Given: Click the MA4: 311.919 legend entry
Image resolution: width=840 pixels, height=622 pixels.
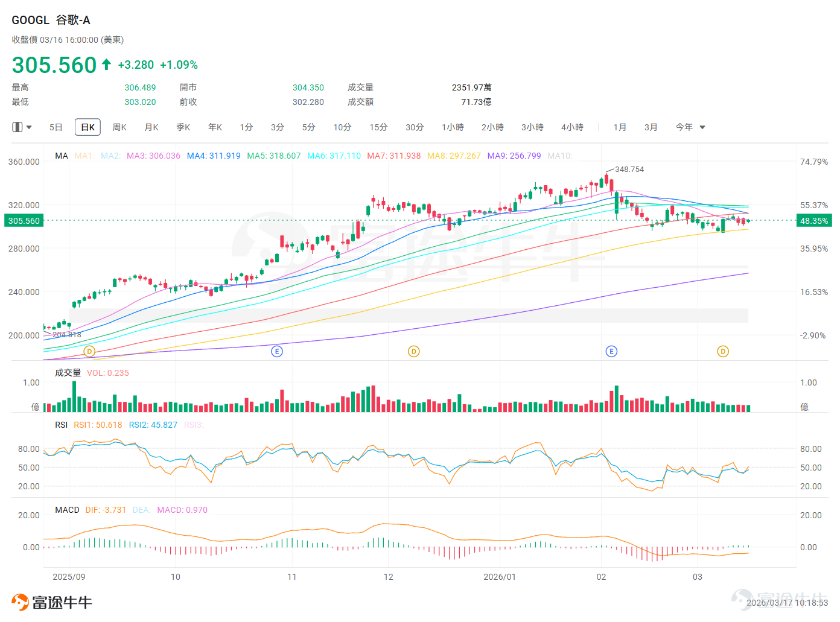Looking at the screenshot, I should point(214,156).
